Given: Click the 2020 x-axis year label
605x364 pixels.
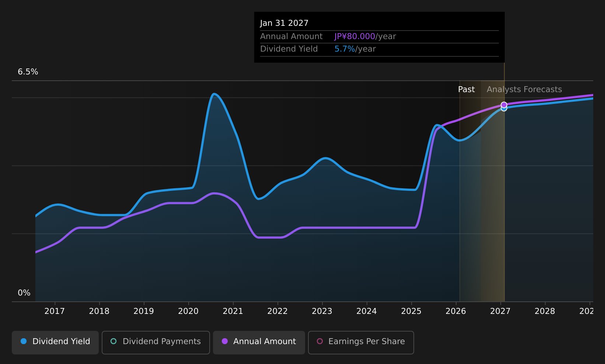Looking at the screenshot, I should pyautogui.click(x=188, y=311).
